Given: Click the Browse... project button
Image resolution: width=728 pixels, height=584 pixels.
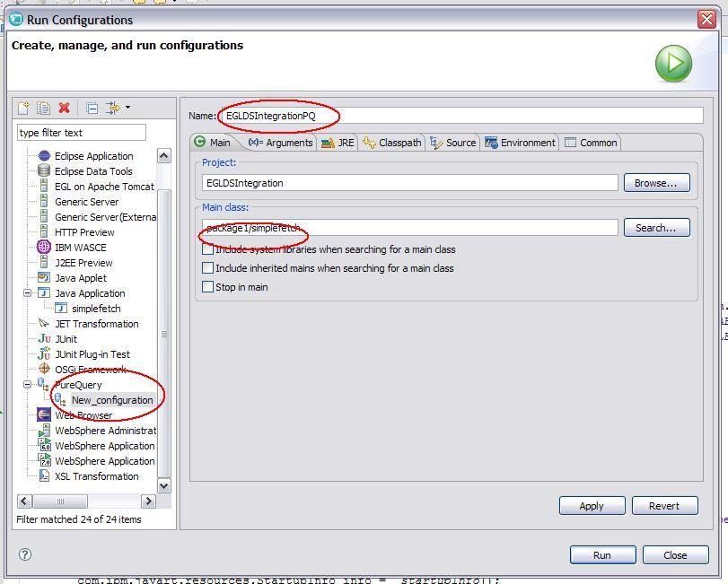Looking at the screenshot, I should tap(656, 183).
